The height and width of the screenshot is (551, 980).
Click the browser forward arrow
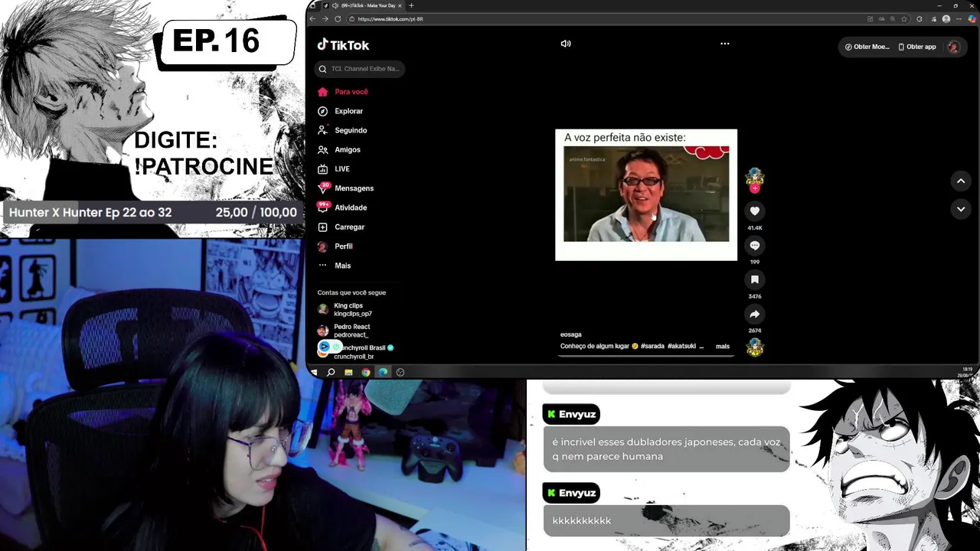click(325, 19)
